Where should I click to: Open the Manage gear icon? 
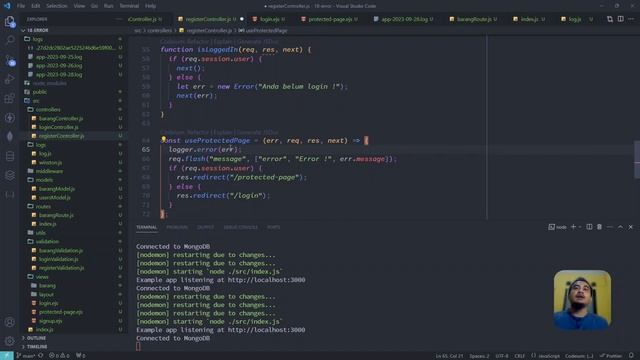click(10, 341)
